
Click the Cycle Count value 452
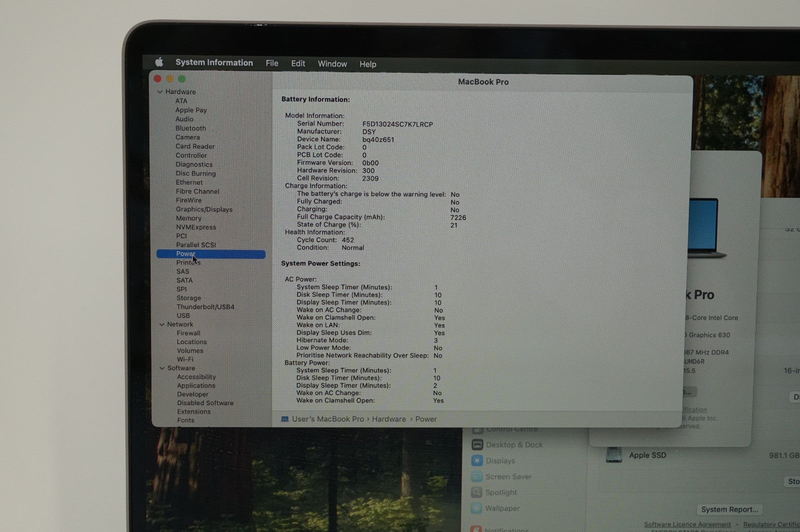click(348, 240)
